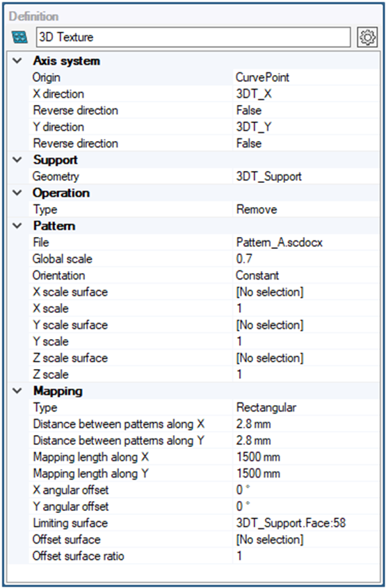Edit Mapping length along X value

[x=306, y=457]
